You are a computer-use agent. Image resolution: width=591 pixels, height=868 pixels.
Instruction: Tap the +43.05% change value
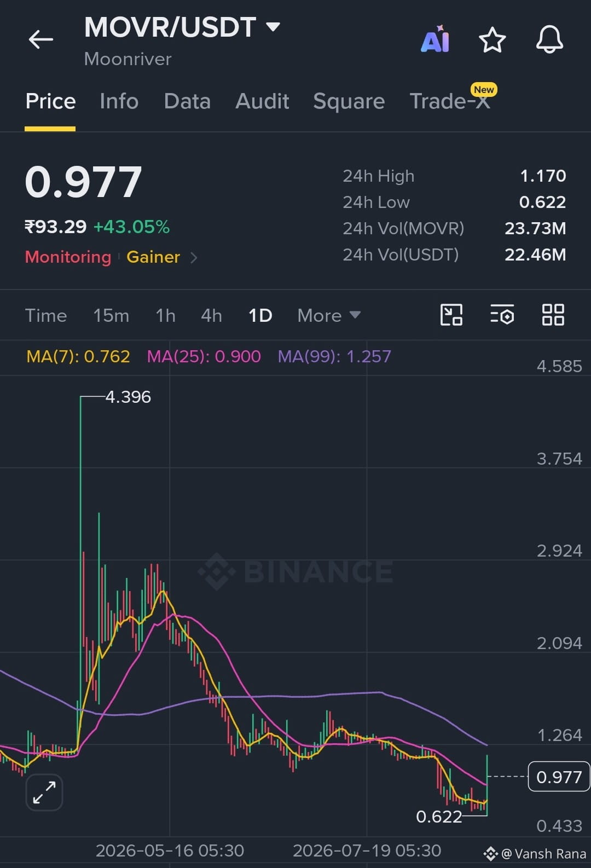click(132, 227)
